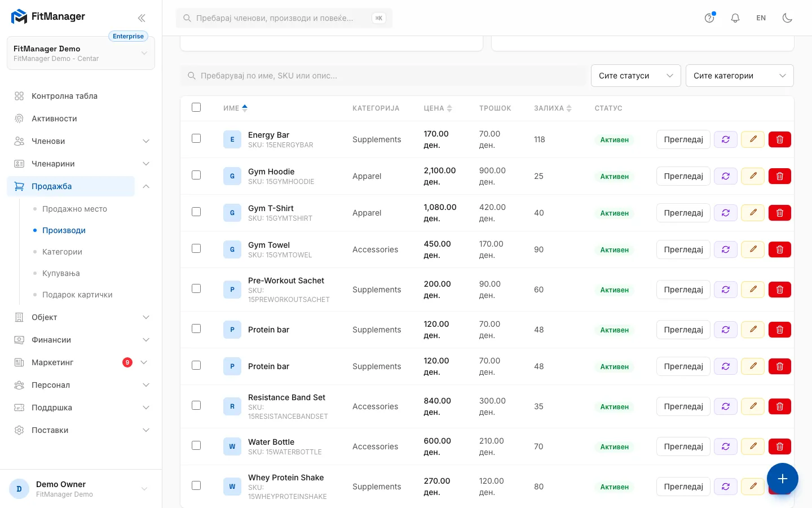Open Категории under Продажба
Viewport: 812px width, 508px height.
(x=62, y=252)
